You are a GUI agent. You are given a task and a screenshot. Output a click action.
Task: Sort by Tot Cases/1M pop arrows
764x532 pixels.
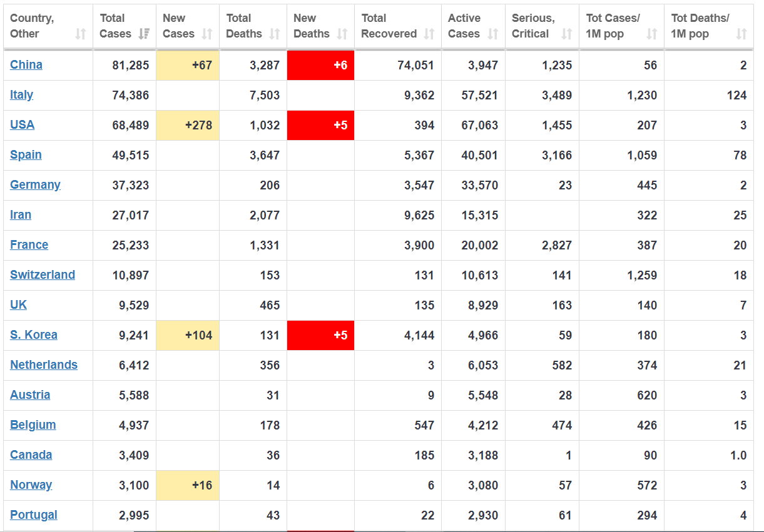click(x=652, y=34)
